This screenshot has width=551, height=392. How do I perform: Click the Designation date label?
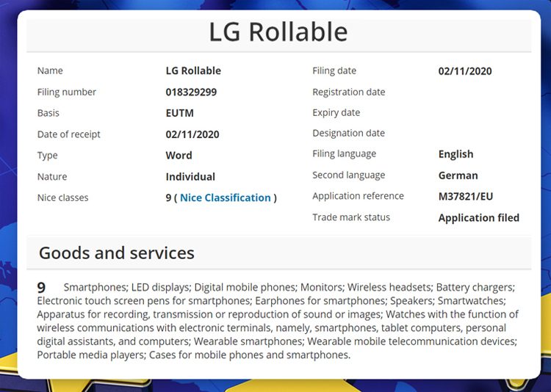point(348,133)
